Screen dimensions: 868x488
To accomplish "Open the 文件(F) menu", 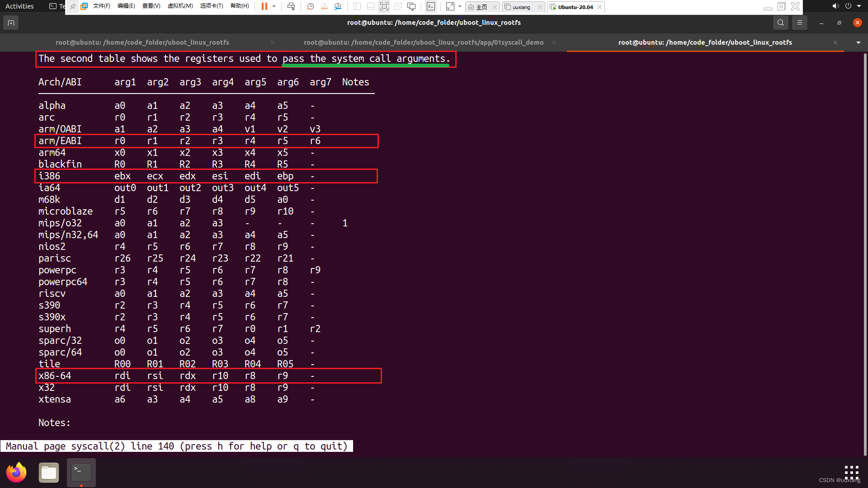I will (x=101, y=6).
